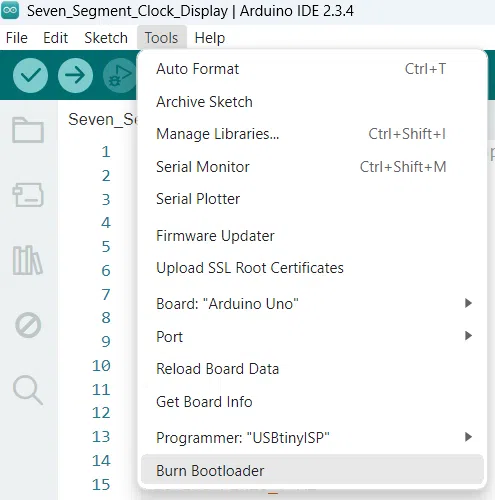Open the Sketch menu

106,38
